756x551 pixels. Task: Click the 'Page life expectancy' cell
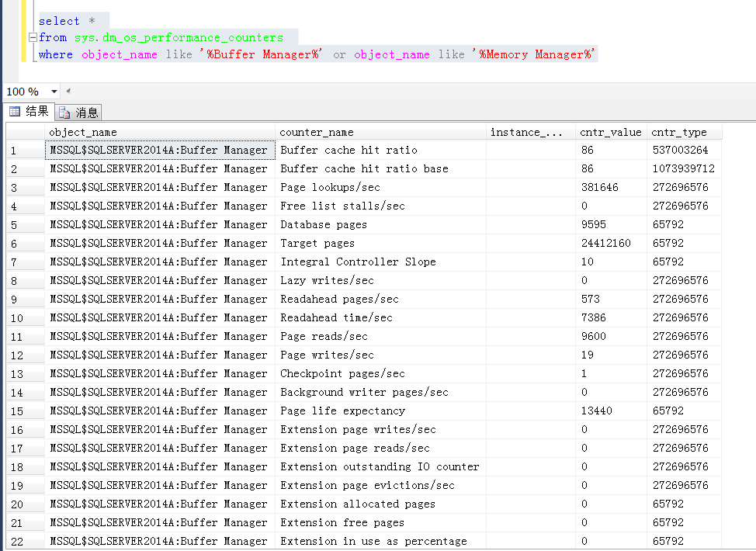tap(381, 411)
